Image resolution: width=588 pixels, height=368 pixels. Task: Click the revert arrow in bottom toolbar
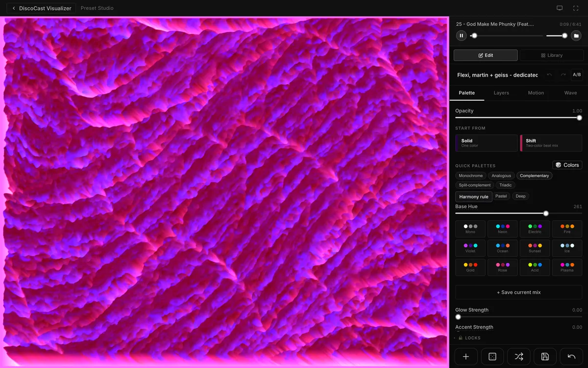click(571, 357)
